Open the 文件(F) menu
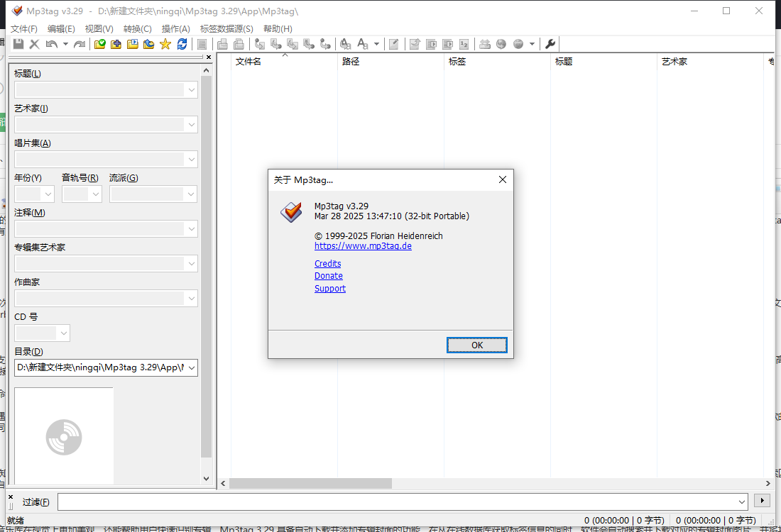 [24, 29]
